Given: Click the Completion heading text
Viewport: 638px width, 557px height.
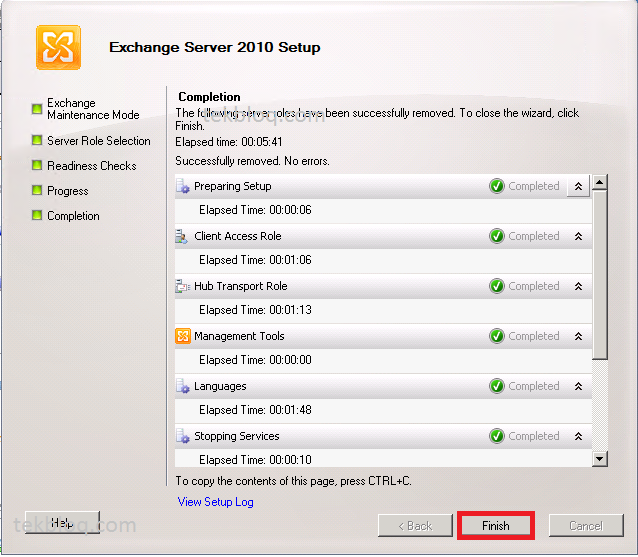Looking at the screenshot, I should coord(210,97).
